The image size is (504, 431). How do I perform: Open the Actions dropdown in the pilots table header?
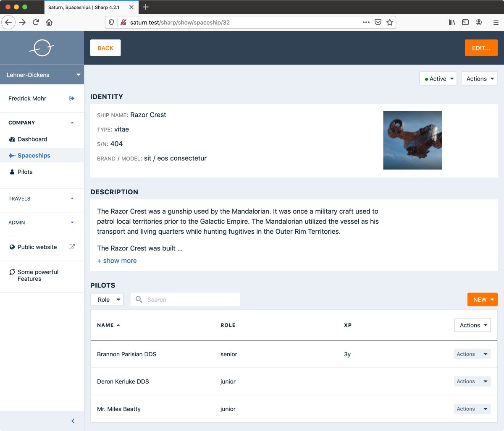click(472, 325)
